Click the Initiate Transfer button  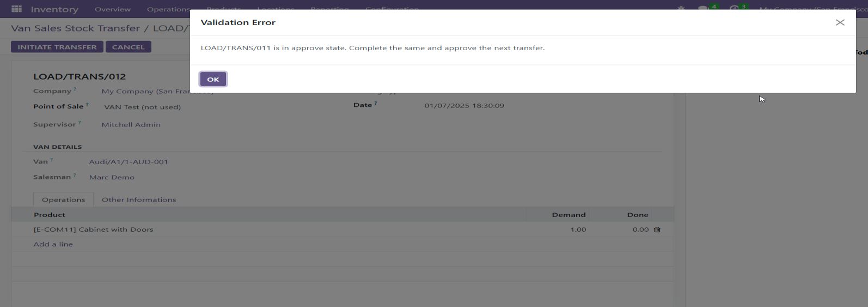tap(57, 47)
